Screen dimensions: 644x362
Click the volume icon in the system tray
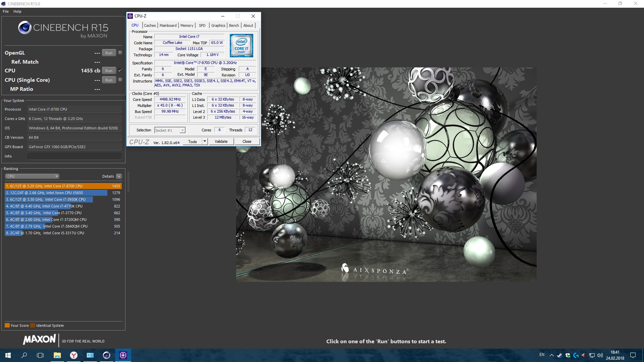click(x=600, y=355)
